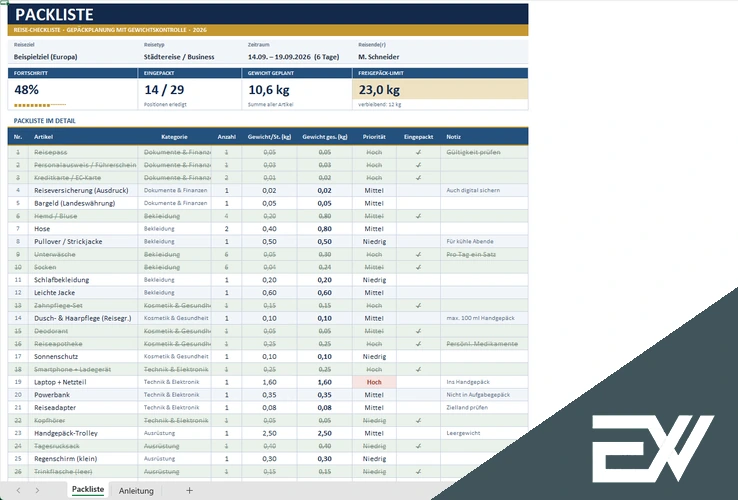738x500 pixels.
Task: Toggle Eingepackt checkmark for Kopfhörer
Action: tap(418, 420)
